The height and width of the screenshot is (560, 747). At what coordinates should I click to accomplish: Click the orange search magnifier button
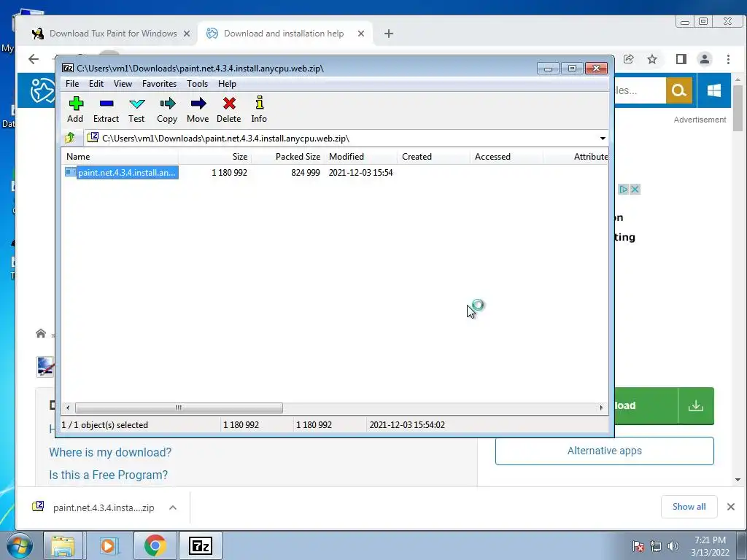pyautogui.click(x=679, y=90)
